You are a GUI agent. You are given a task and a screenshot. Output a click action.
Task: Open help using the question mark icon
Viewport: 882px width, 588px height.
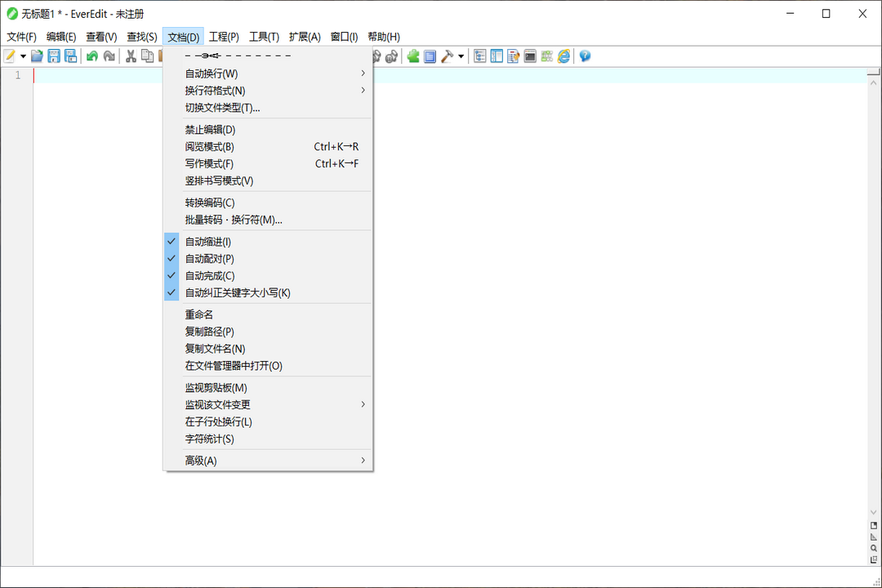(x=586, y=56)
